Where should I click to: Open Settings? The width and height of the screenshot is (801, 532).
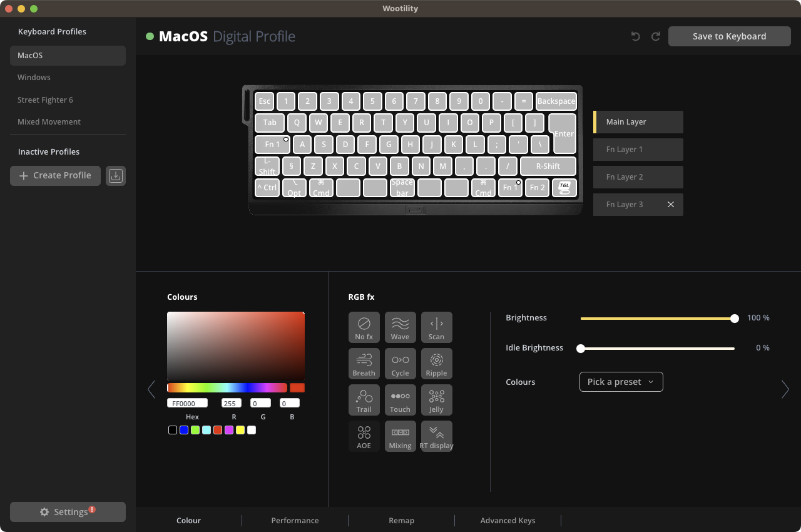click(x=68, y=512)
